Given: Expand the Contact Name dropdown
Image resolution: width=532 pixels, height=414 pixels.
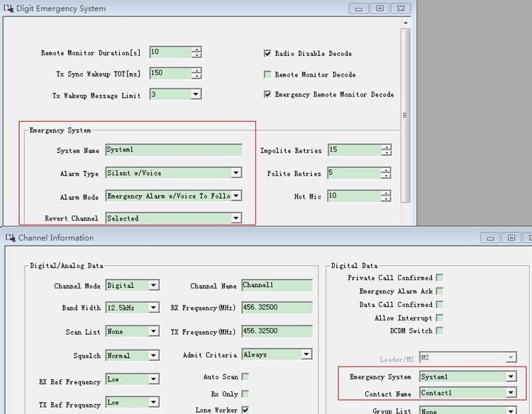Looking at the screenshot, I should (x=510, y=393).
